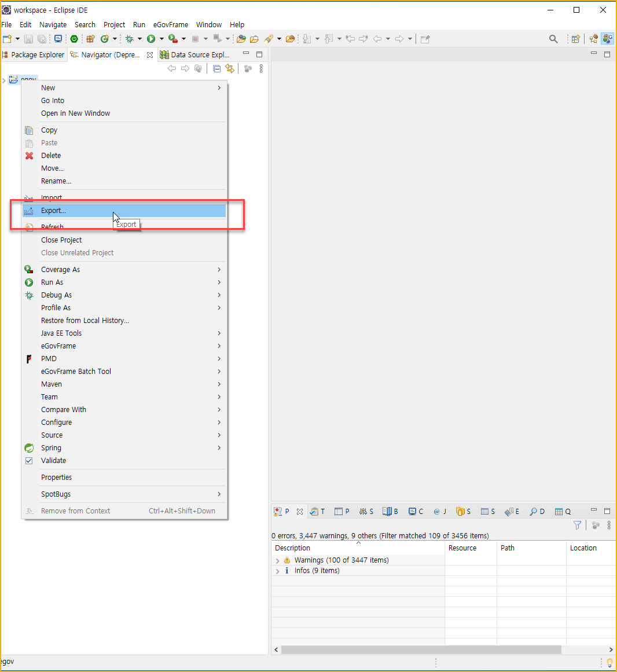Viewport: 617px width, 672px height.
Task: Open dropdown arrow next to Run button
Action: pos(161,39)
